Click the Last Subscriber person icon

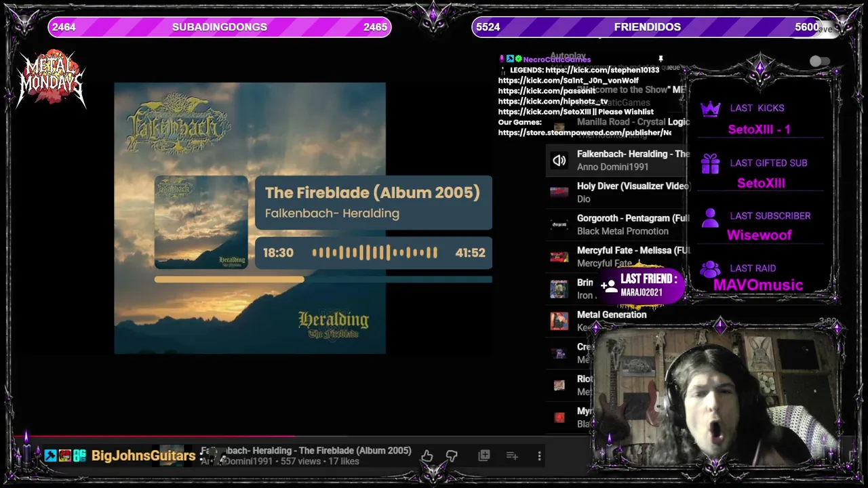[x=710, y=218]
